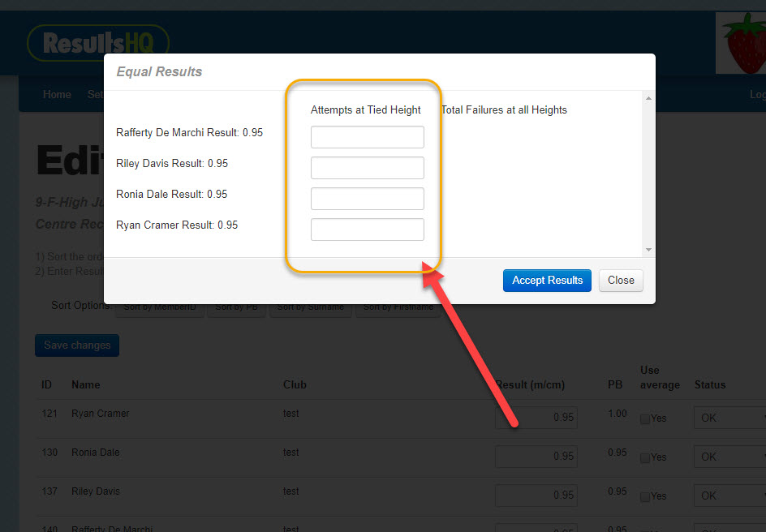Toggle Use average for Ryan Cramer

645,419
